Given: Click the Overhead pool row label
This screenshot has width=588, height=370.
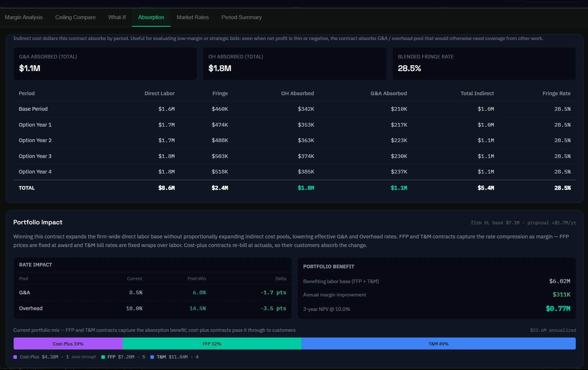Looking at the screenshot, I should pos(31,308).
